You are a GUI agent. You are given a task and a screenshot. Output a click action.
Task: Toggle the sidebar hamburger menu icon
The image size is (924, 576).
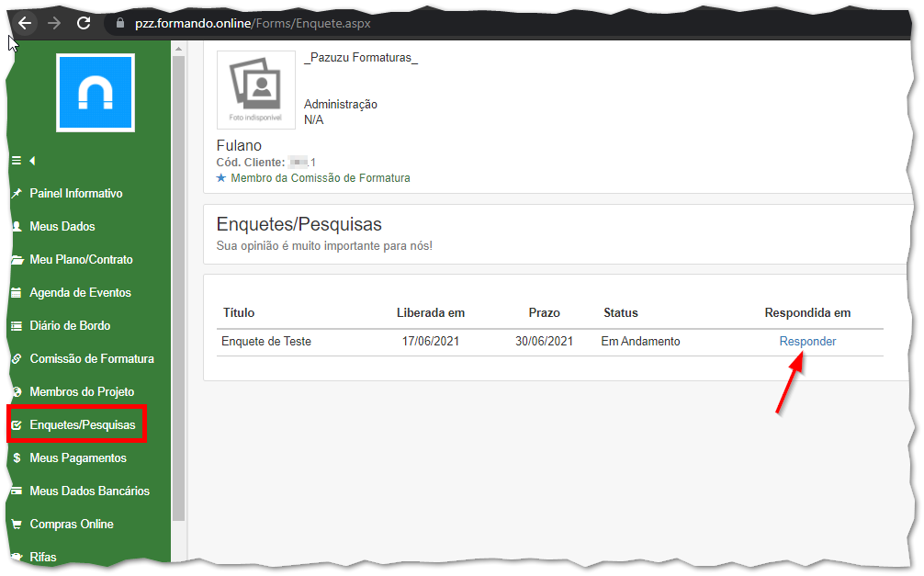[17, 161]
